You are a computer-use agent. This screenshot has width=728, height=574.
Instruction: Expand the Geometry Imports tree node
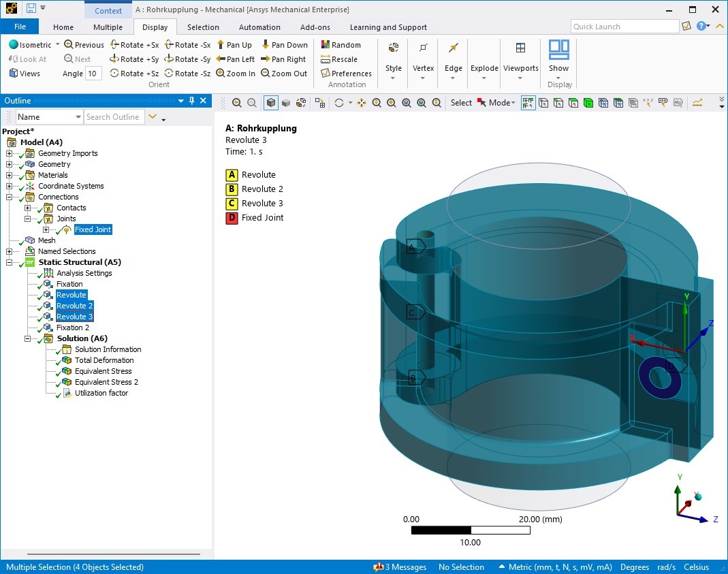(x=10, y=153)
